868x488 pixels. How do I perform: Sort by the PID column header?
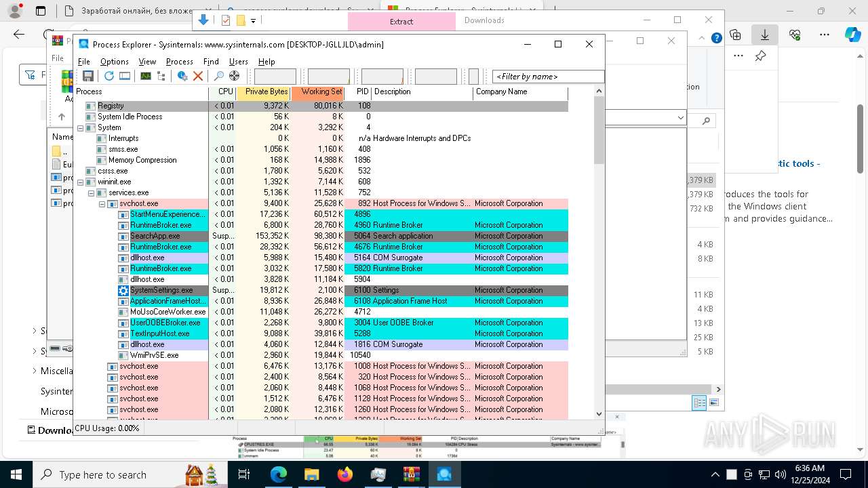point(358,91)
